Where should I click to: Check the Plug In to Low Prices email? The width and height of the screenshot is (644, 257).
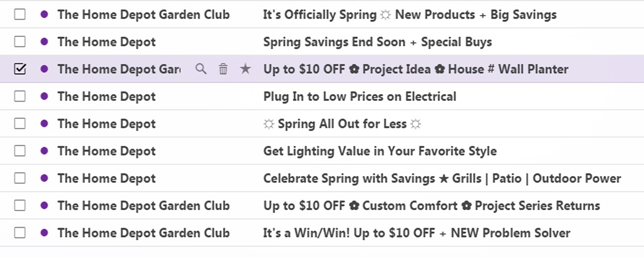[20, 97]
